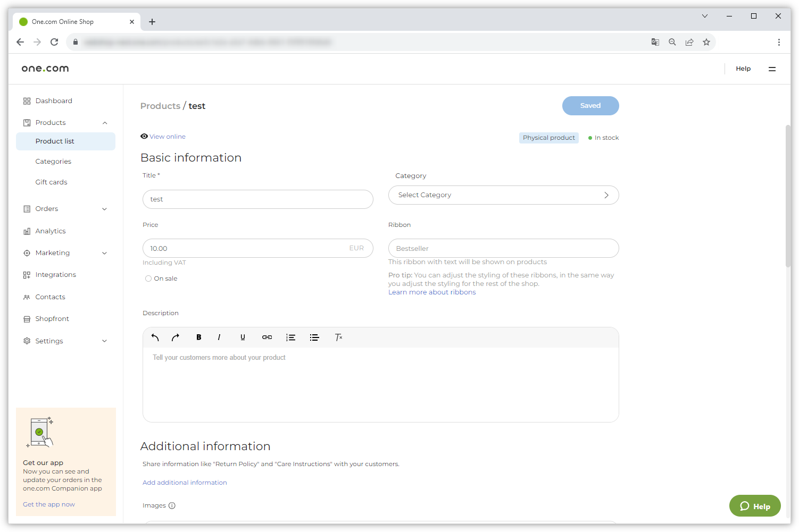Bookmark this page with the star icon
This screenshot has height=532, width=799.
[x=706, y=42]
